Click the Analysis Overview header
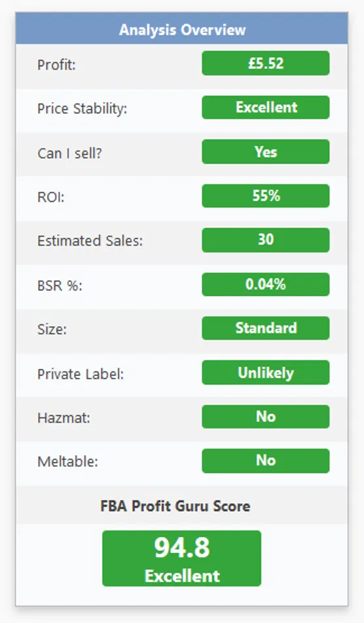 coord(182,29)
